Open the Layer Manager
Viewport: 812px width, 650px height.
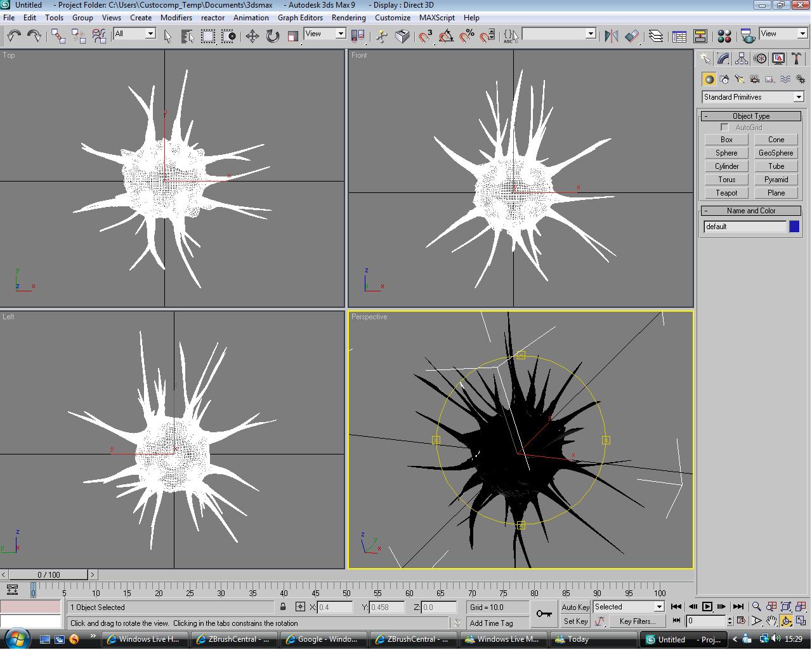pos(656,36)
